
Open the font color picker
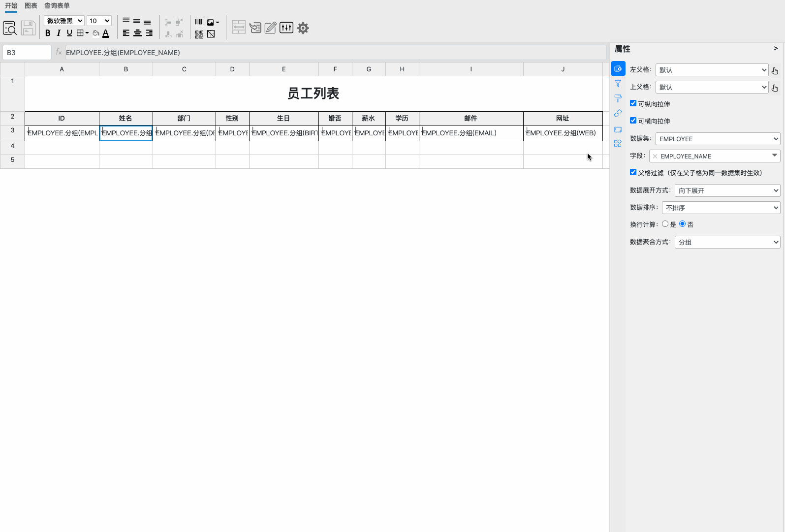point(106,33)
